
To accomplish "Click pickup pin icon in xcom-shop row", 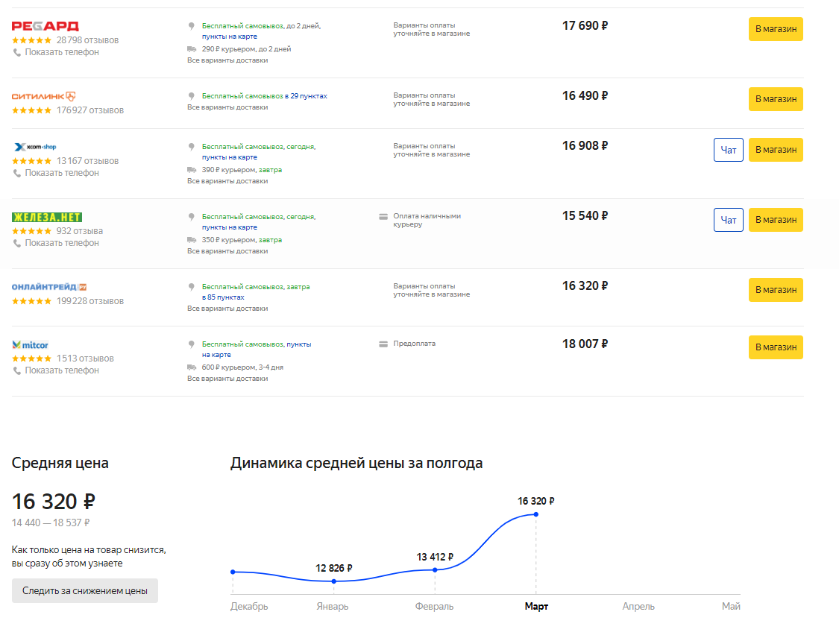I will 191,147.
